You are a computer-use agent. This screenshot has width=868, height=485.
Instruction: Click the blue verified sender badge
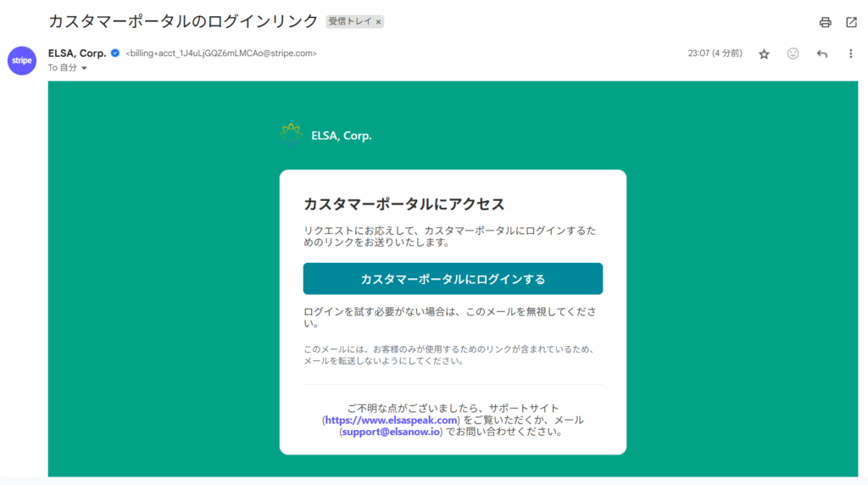pyautogui.click(x=115, y=53)
